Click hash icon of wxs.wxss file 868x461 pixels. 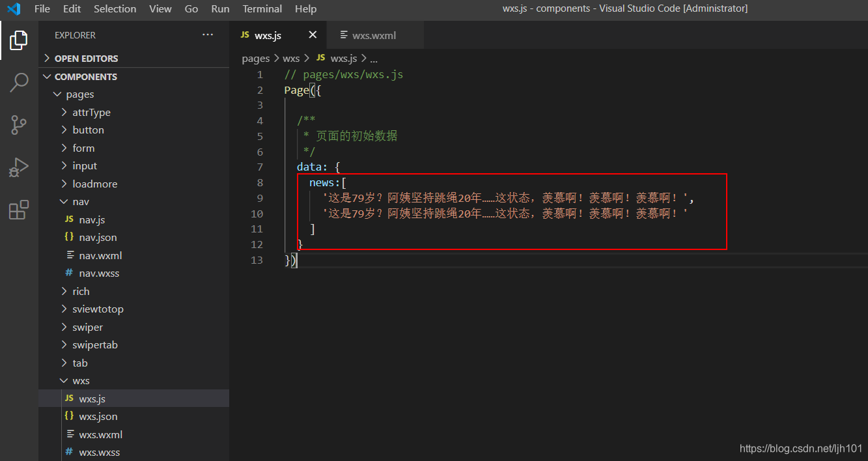69,453
